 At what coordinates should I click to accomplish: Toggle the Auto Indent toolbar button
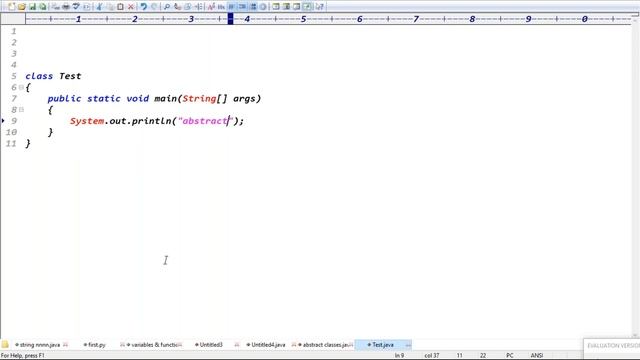pos(242,7)
